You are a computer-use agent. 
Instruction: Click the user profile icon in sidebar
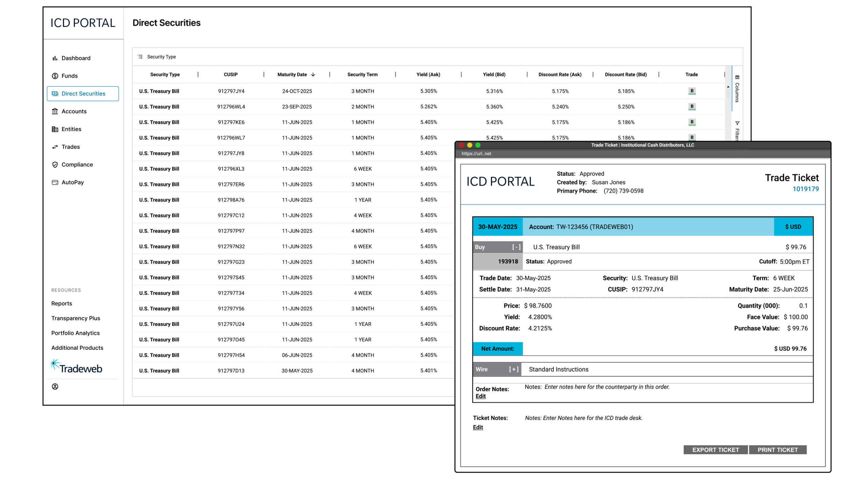55,387
